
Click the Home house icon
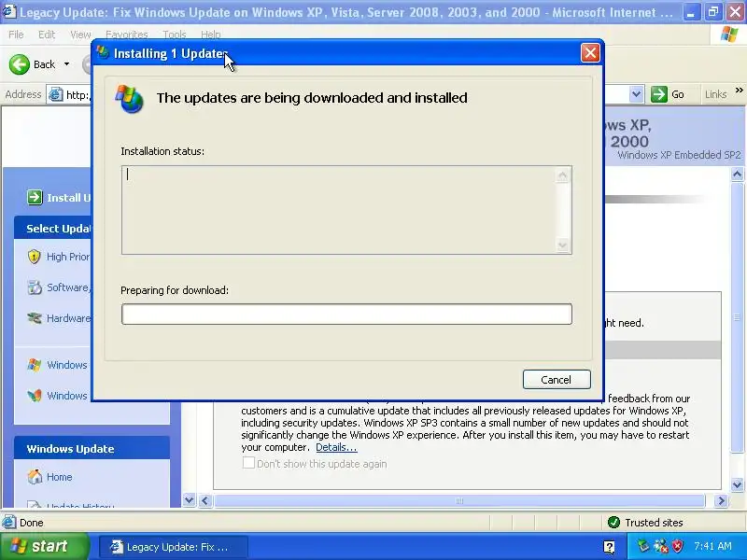[x=35, y=477]
